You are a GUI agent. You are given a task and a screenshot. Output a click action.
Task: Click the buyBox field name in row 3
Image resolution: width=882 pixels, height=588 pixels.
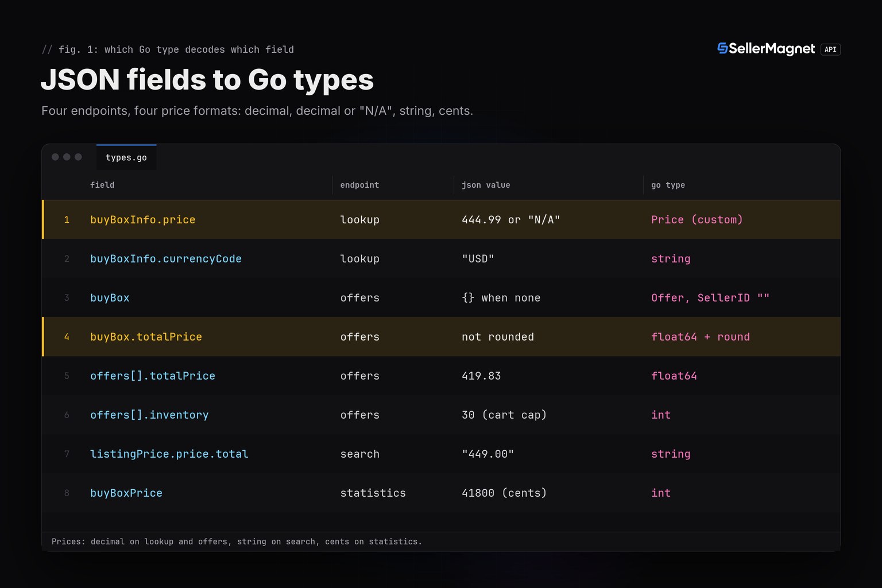pyautogui.click(x=110, y=297)
